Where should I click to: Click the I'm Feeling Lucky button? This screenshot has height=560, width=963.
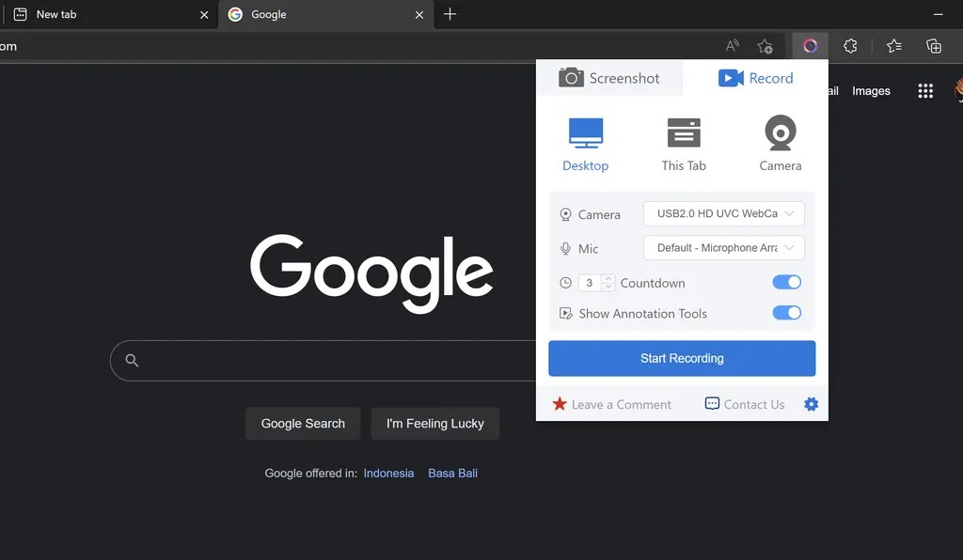pos(434,423)
